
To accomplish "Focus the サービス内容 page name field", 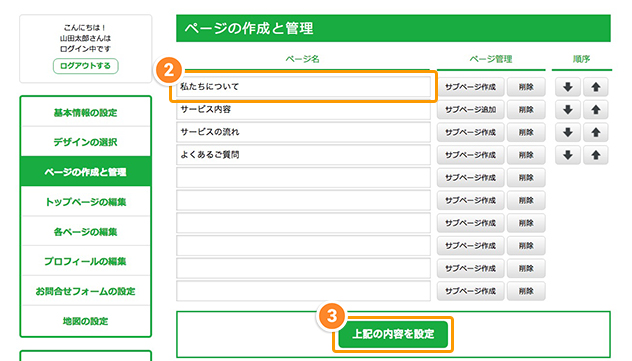I will (x=303, y=110).
